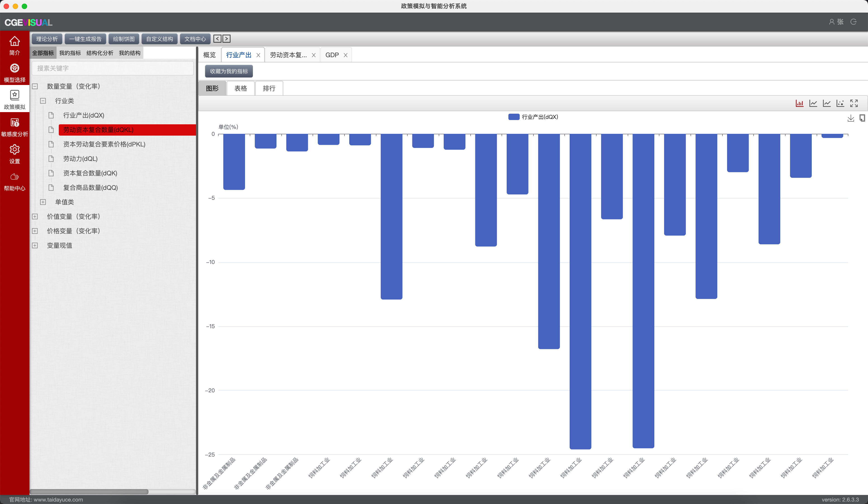868x504 pixels.
Task: Open the 我的指标 tab
Action: 70,53
